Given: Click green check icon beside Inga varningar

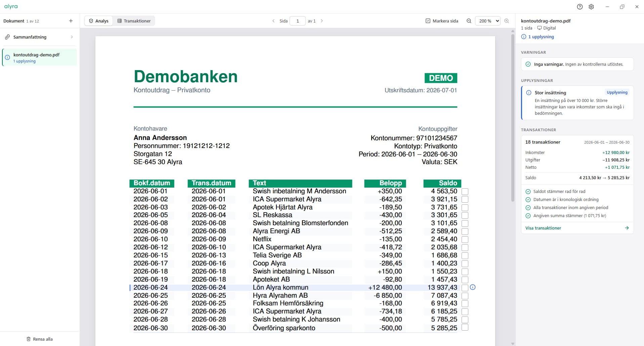Looking at the screenshot, I should point(528,64).
